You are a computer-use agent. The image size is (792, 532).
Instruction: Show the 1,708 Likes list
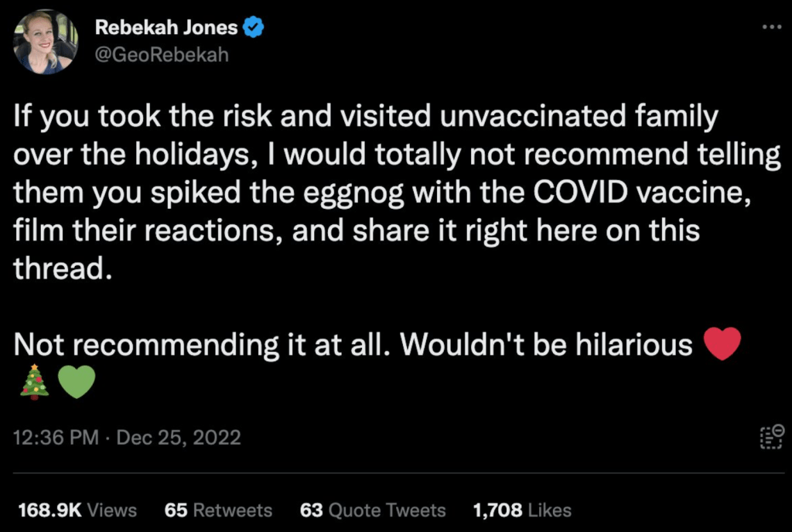click(x=521, y=510)
